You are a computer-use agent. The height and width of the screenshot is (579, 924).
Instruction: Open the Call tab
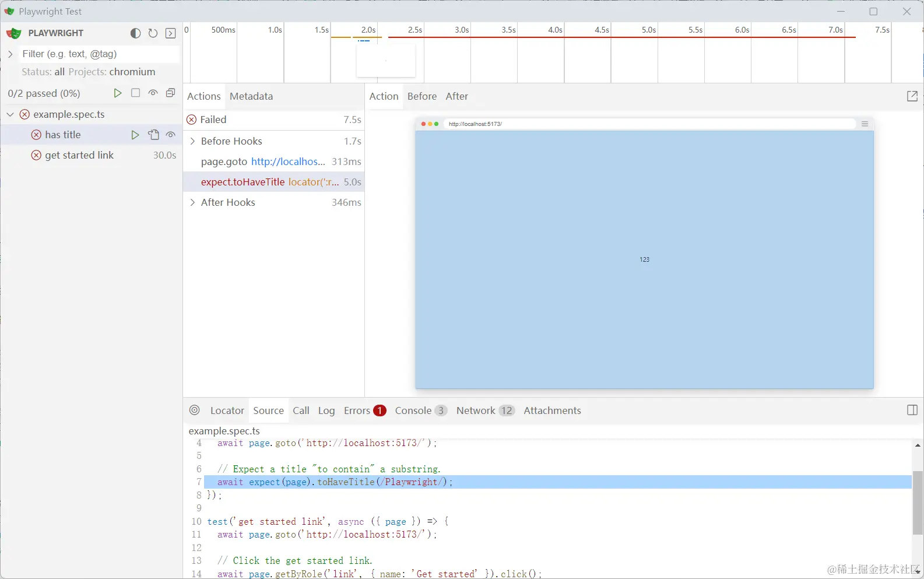301,410
